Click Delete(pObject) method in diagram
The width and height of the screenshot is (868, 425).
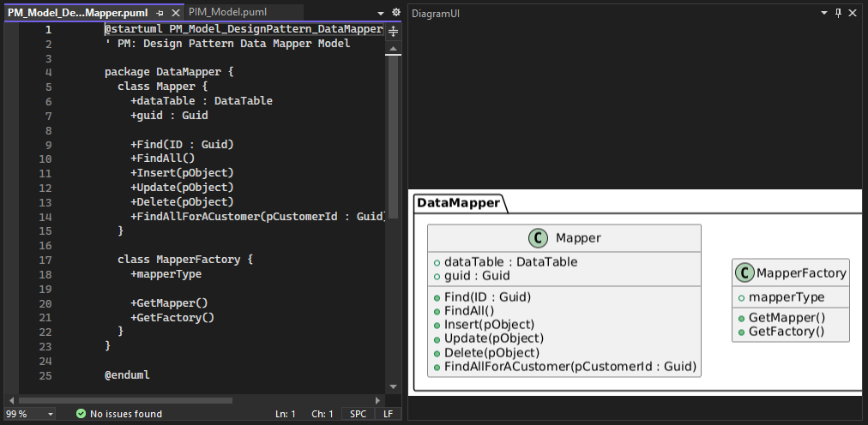tap(492, 353)
